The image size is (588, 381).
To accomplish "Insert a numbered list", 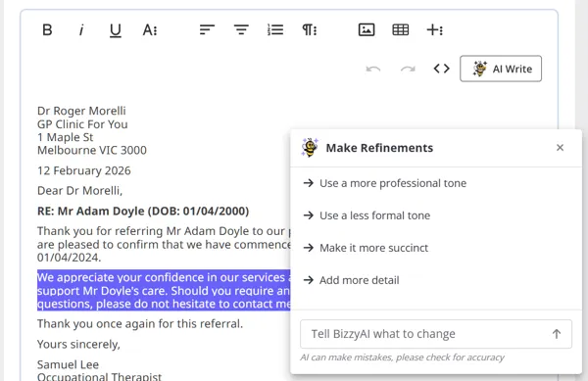I will pyautogui.click(x=275, y=29).
